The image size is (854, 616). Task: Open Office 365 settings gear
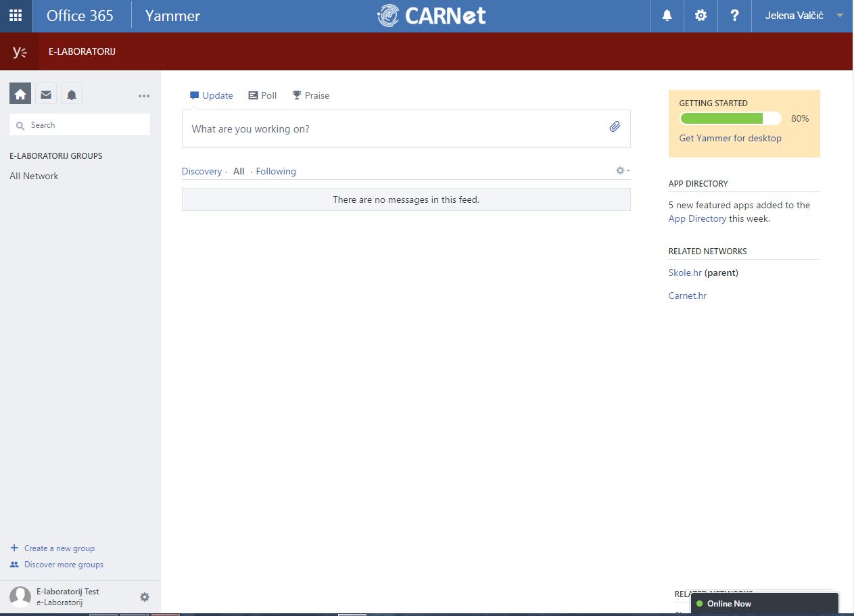click(701, 16)
